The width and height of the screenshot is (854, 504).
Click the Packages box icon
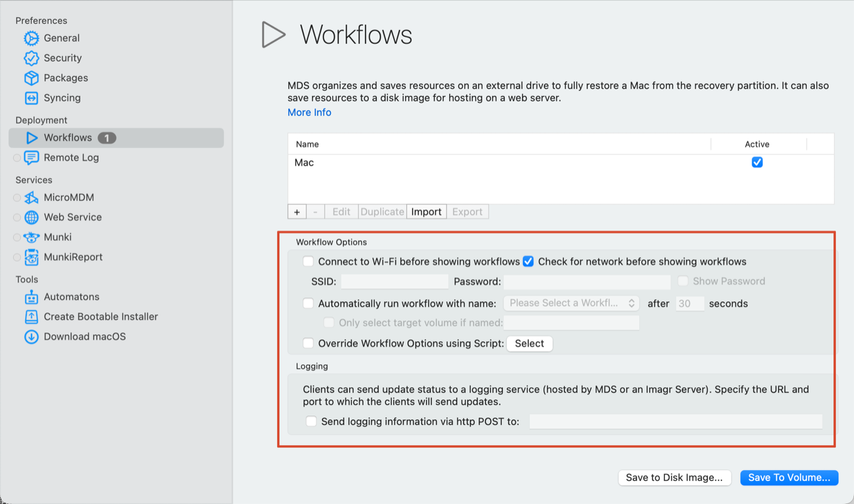(x=31, y=78)
